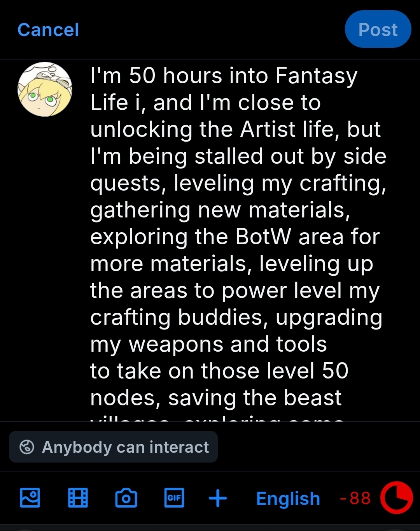Image resolution: width=420 pixels, height=531 pixels.
Task: Open the camera icon to take photo
Action: [126, 498]
